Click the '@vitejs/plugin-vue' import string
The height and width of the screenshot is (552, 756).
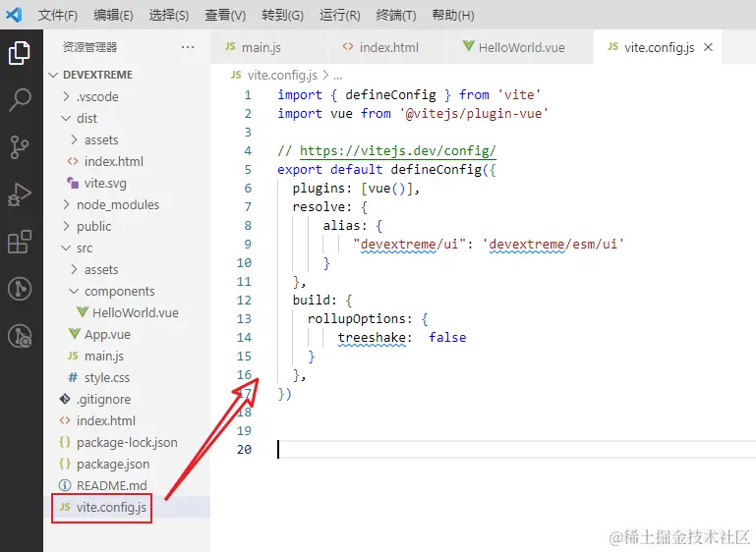473,114
